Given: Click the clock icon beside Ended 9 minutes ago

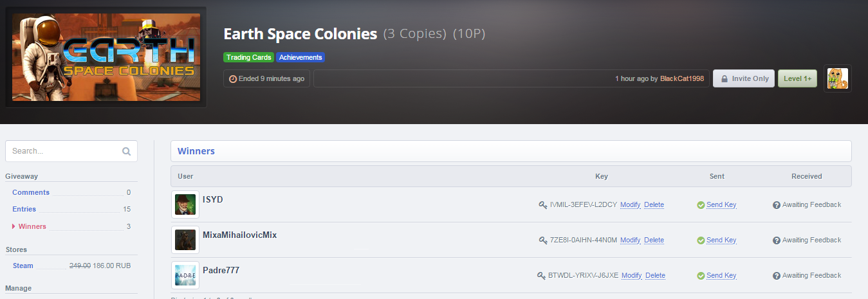Looking at the screenshot, I should [x=233, y=79].
